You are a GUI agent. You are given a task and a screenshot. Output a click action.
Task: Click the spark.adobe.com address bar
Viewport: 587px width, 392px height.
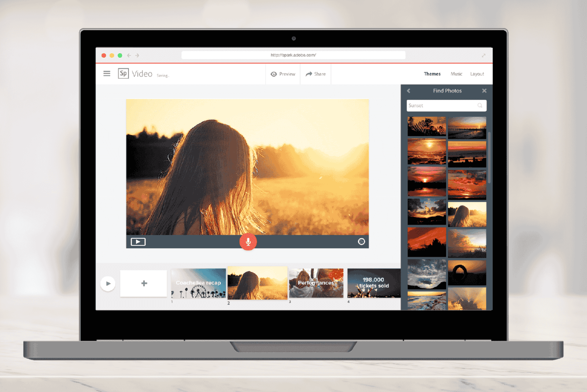point(293,55)
